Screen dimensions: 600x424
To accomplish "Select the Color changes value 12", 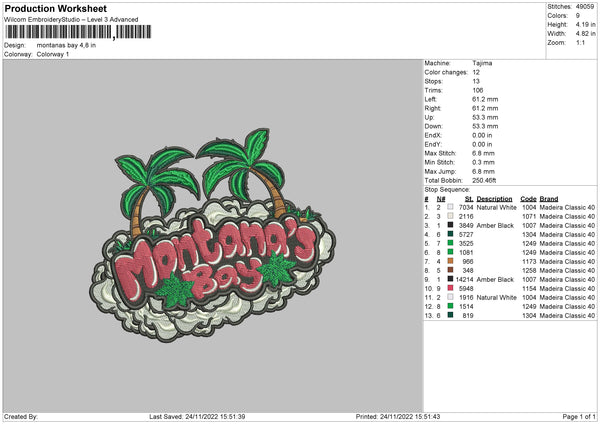I will coord(476,72).
